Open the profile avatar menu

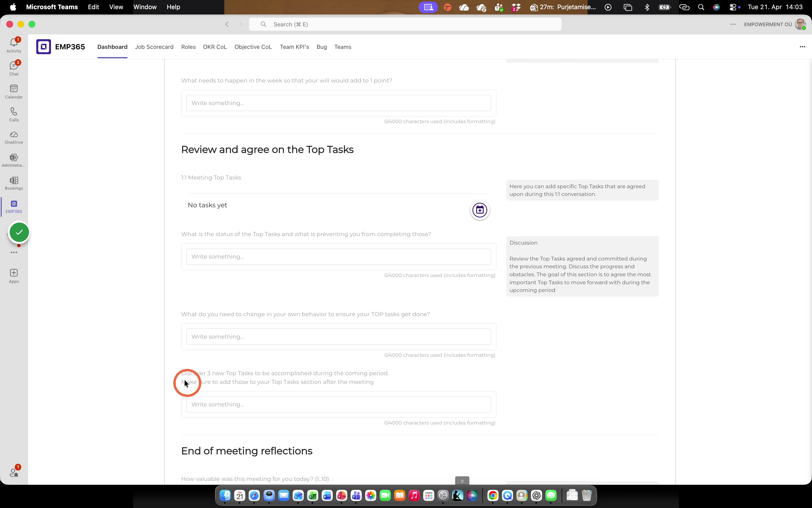pos(800,24)
